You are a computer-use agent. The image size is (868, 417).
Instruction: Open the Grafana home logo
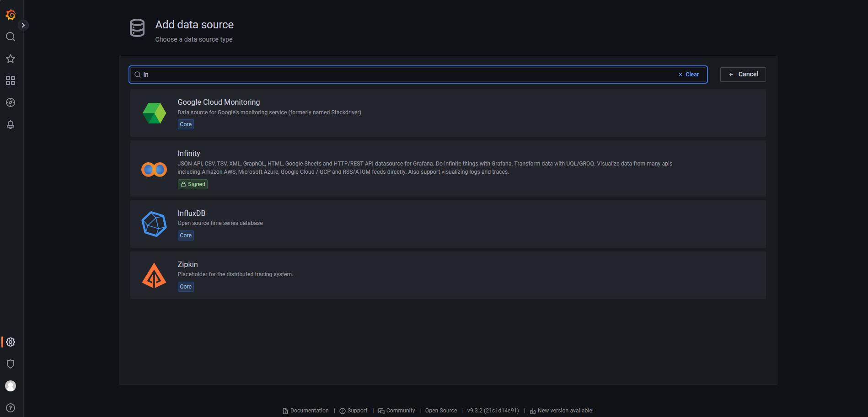point(11,15)
